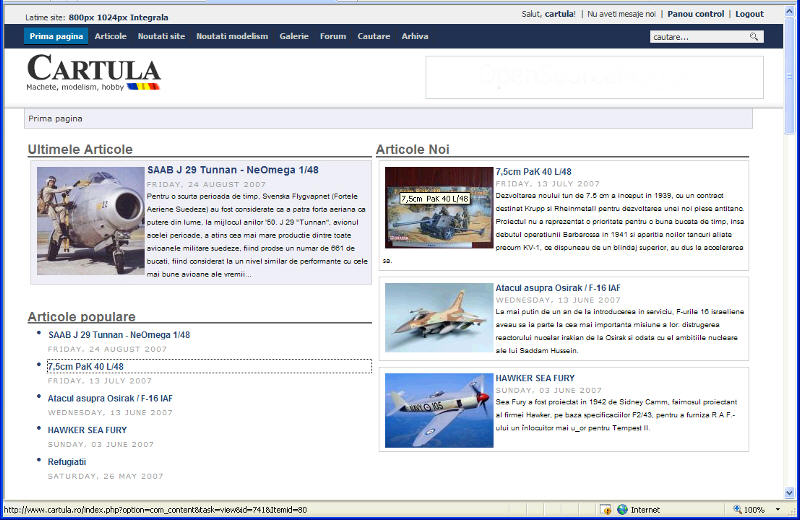Click the Ultimele Articole heading
This screenshot has height=520, width=800.
point(80,150)
